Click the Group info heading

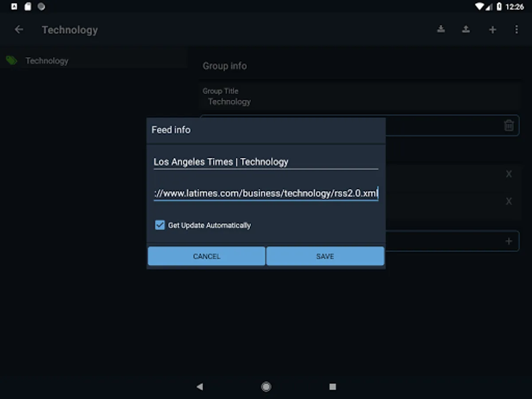click(x=224, y=66)
